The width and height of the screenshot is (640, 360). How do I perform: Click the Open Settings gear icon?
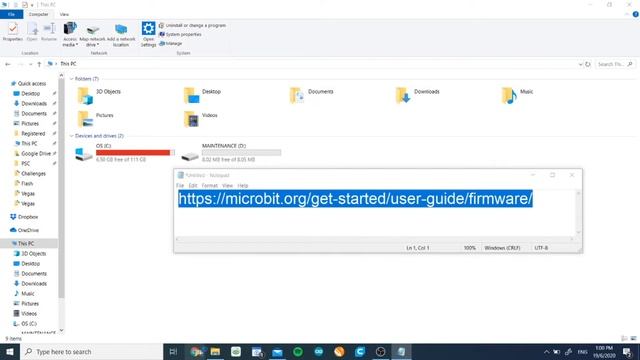coord(148,29)
